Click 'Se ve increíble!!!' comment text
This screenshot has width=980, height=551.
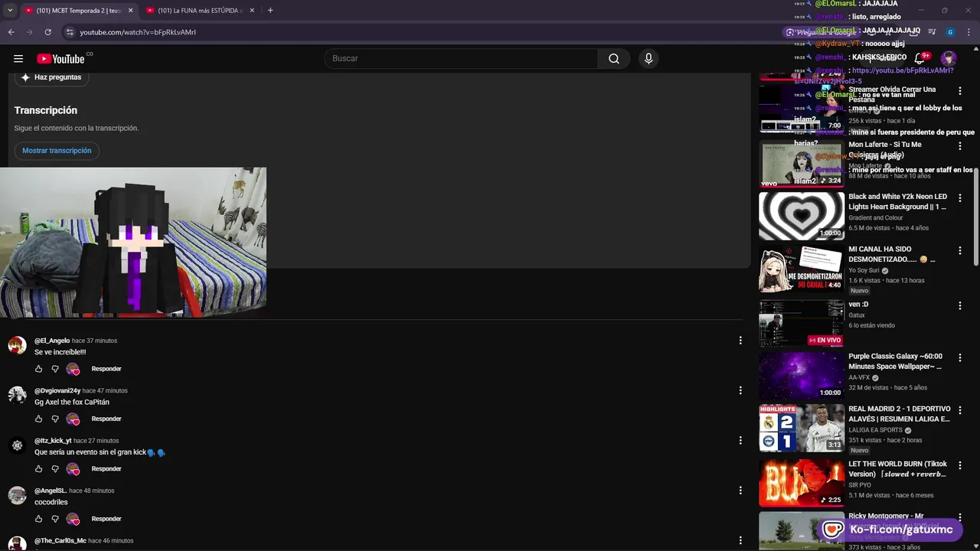coord(60,352)
